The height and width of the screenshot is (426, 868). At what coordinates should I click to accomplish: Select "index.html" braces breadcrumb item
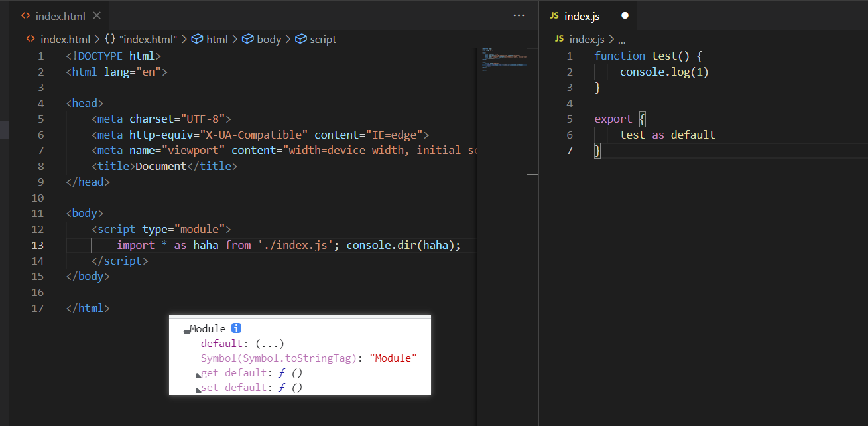[x=141, y=39]
